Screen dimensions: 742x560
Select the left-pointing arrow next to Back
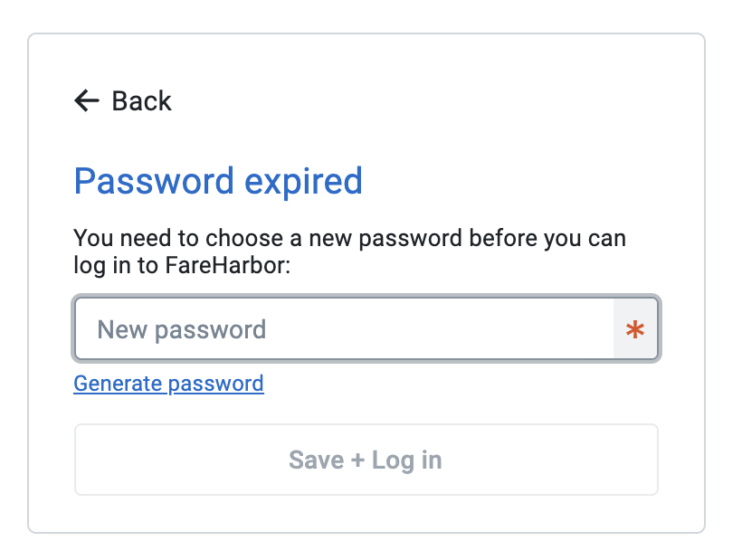click(x=86, y=100)
